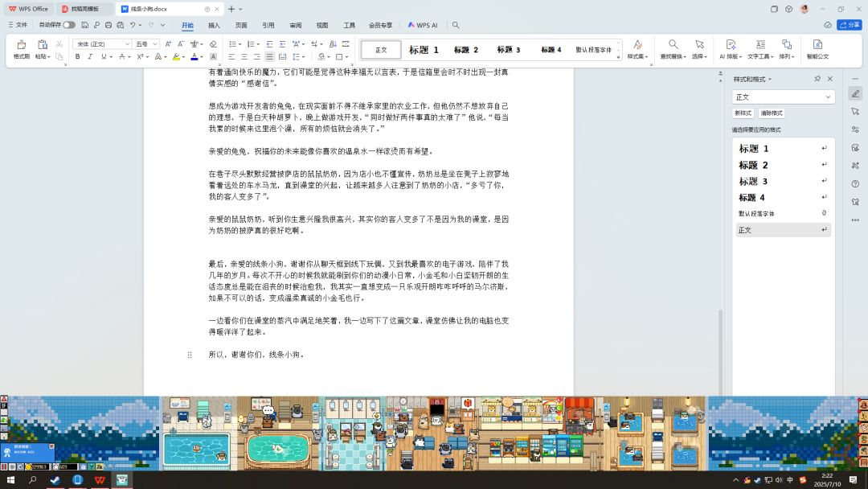The image size is (868, 489).
Task: Click the help question mark sidebar icon
Action: [855, 183]
